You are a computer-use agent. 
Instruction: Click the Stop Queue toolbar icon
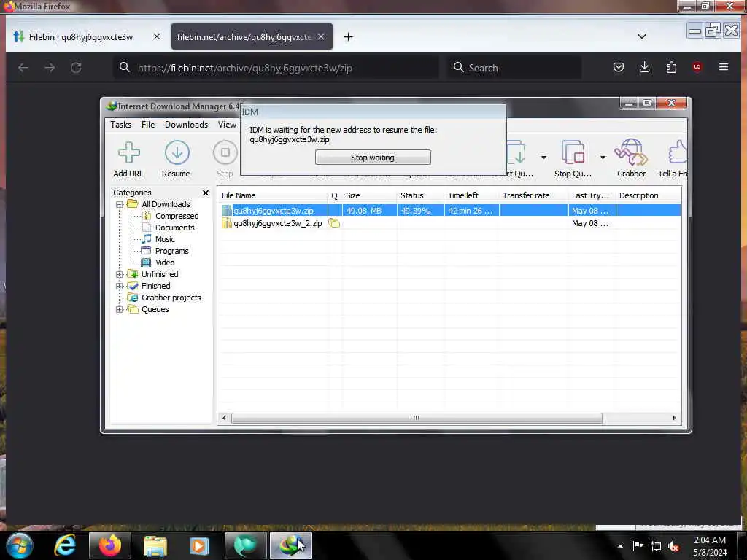pyautogui.click(x=573, y=159)
